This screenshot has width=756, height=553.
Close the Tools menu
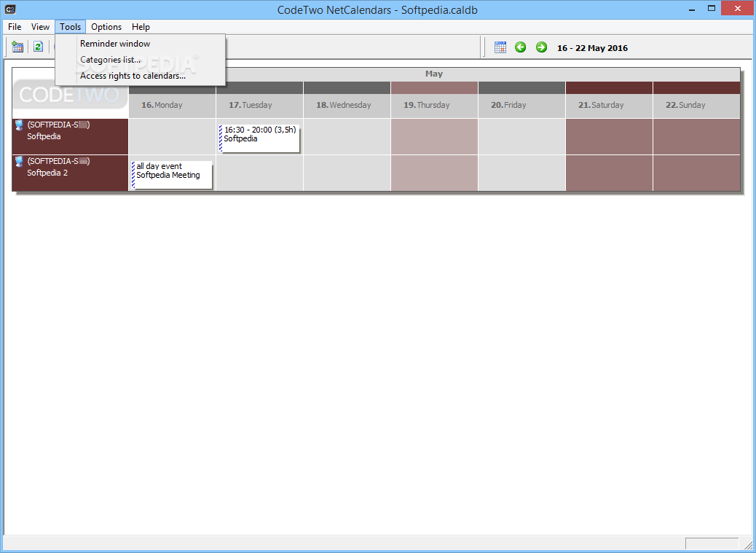click(71, 27)
